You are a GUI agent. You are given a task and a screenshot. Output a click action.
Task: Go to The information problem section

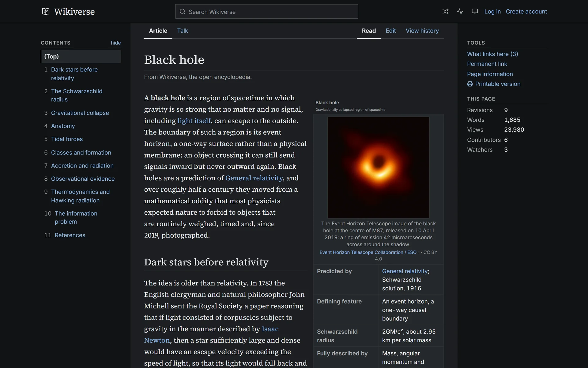click(76, 217)
